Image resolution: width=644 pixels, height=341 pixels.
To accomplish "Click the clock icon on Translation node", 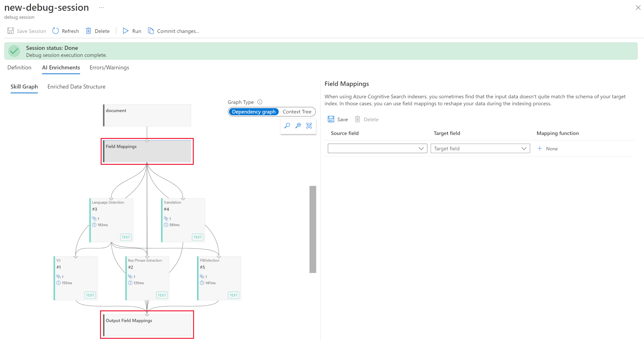I will (166, 225).
